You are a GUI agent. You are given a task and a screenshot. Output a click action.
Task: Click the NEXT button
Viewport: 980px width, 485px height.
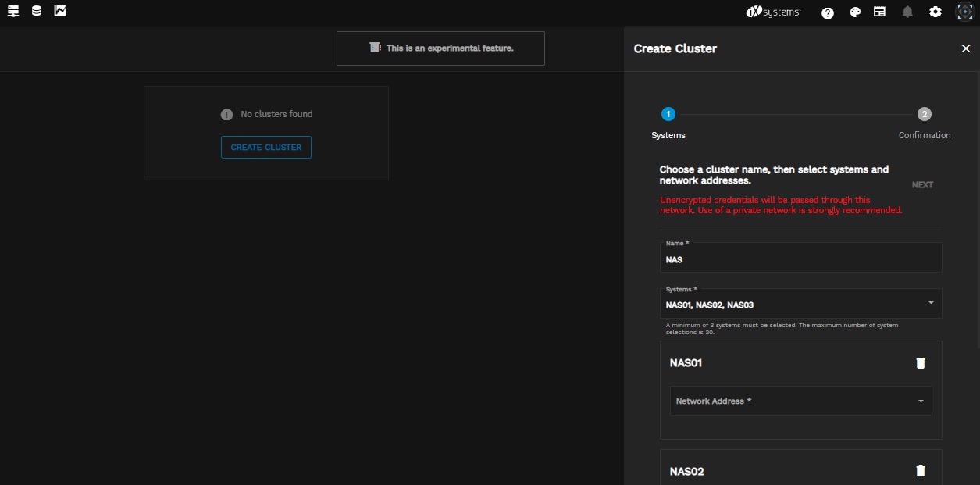click(922, 185)
